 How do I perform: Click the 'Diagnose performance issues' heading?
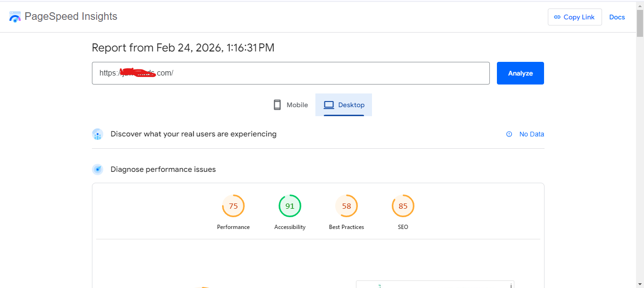point(163,169)
